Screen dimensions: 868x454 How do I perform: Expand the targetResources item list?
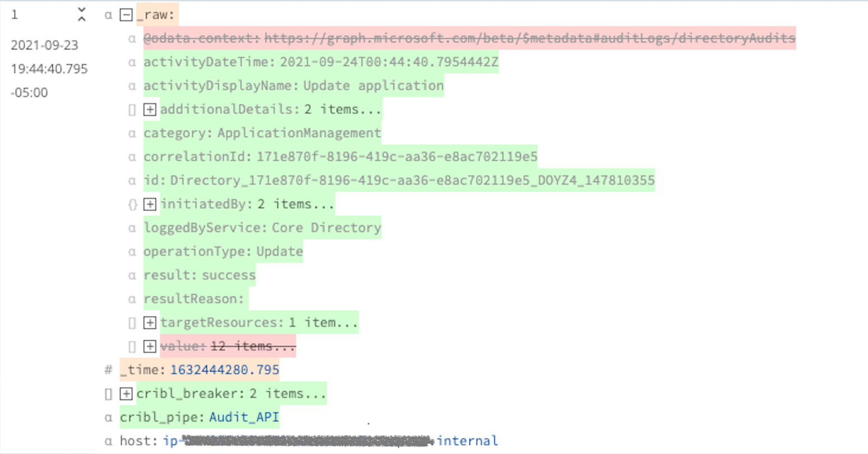[x=150, y=322]
